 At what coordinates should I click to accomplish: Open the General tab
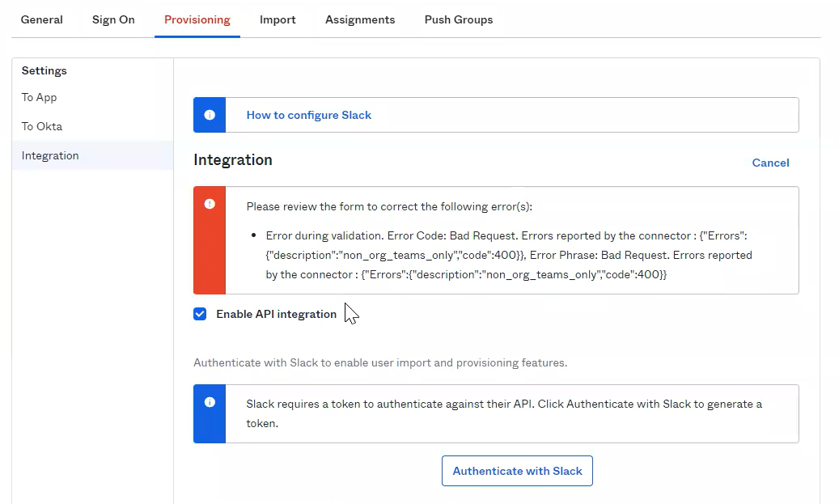coord(42,19)
